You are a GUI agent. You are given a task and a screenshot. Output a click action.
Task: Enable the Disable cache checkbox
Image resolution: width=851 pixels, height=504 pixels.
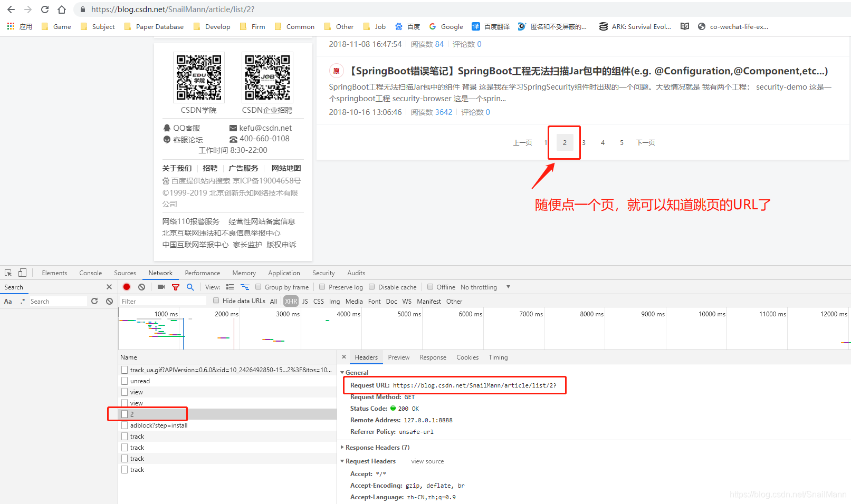click(x=372, y=287)
